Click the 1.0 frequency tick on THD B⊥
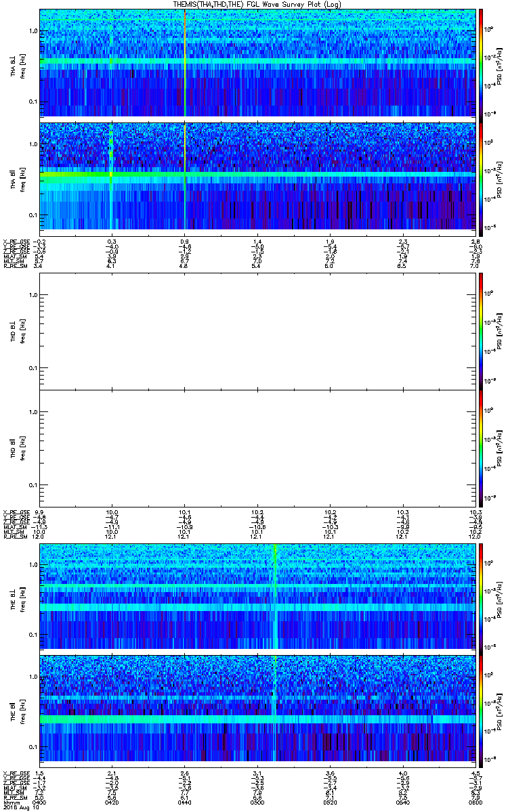This screenshot has height=812, width=508. tap(34, 295)
